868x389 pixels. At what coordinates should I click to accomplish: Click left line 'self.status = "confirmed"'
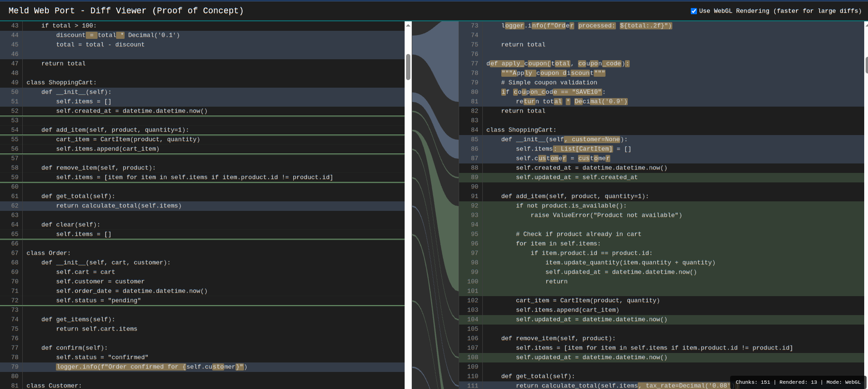pyautogui.click(x=102, y=357)
